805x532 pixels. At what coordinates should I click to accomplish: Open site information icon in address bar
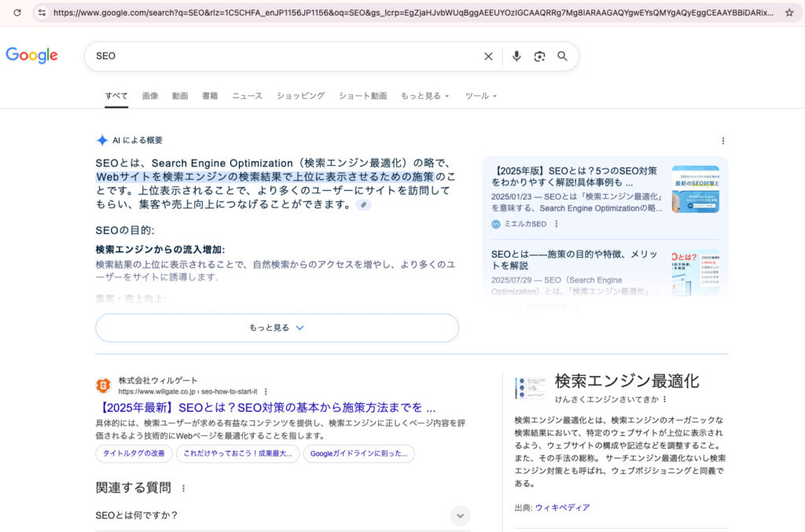42,13
